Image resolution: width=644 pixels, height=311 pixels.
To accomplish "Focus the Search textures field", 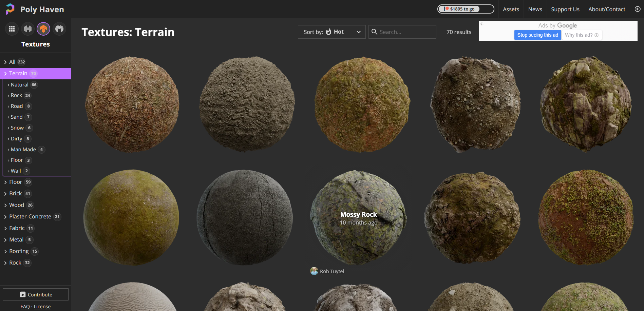I will [x=402, y=32].
